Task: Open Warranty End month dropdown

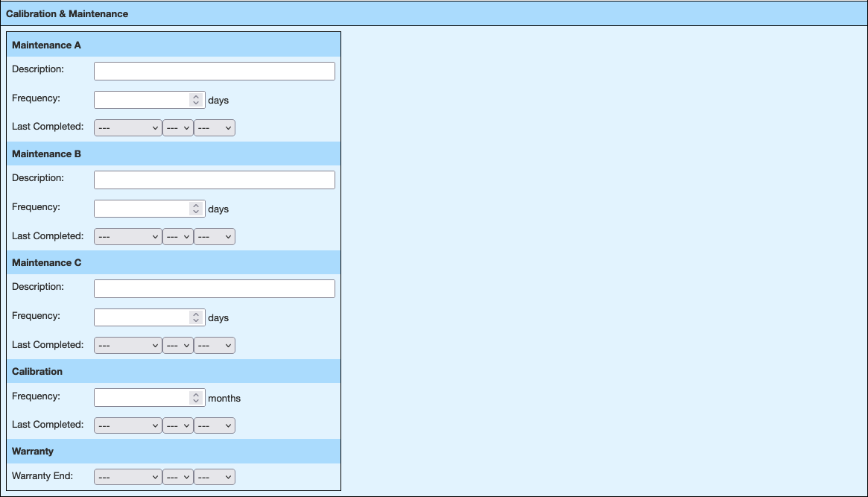Action: tap(127, 477)
